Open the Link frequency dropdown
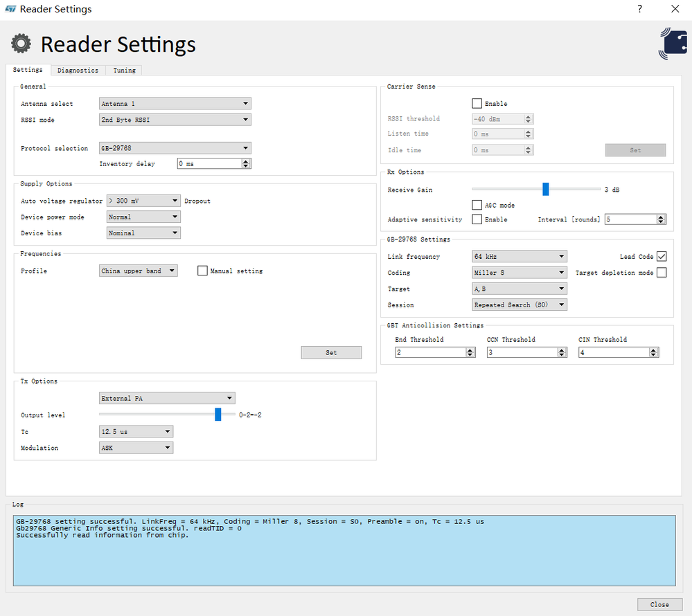The image size is (692, 616). [520, 256]
